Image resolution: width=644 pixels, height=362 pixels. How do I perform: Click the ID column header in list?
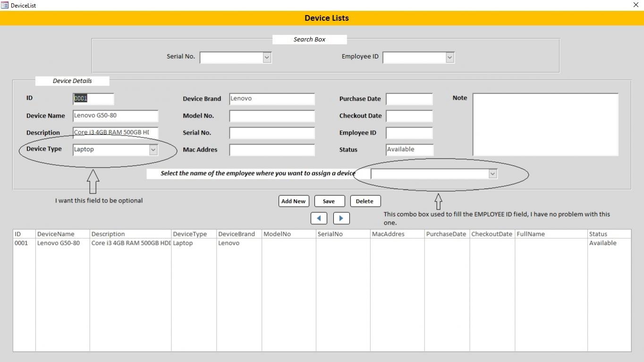pos(24,234)
